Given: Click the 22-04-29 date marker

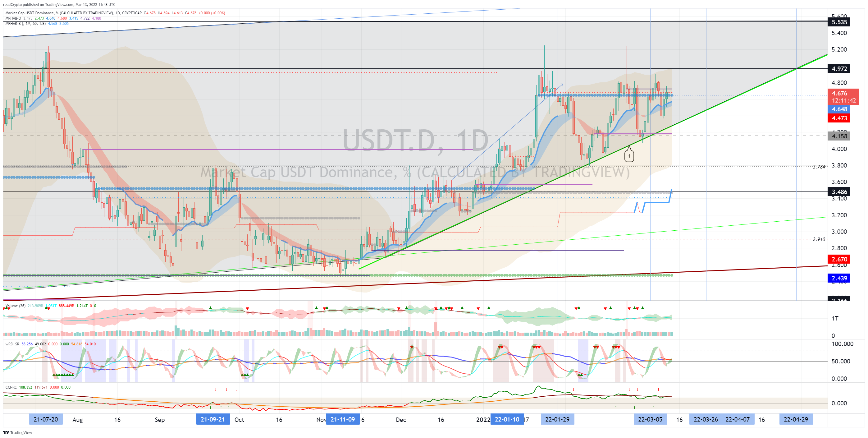Looking at the screenshot, I should tap(796, 419).
